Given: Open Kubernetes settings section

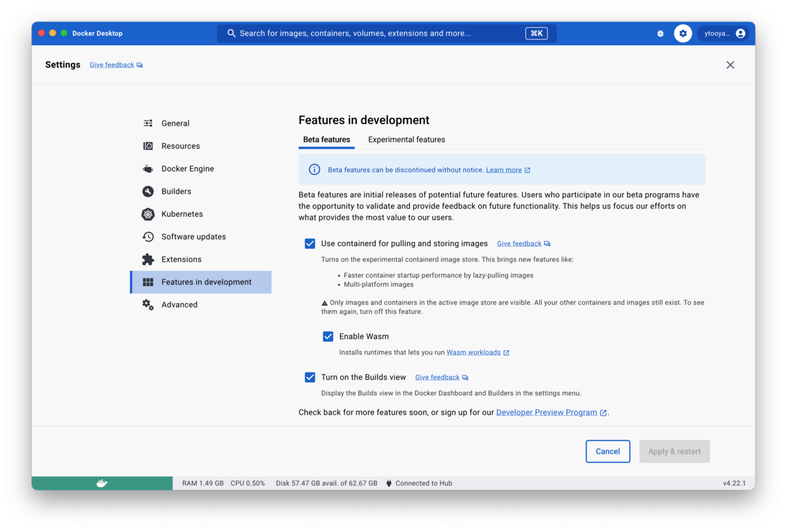Looking at the screenshot, I should click(x=201, y=214).
